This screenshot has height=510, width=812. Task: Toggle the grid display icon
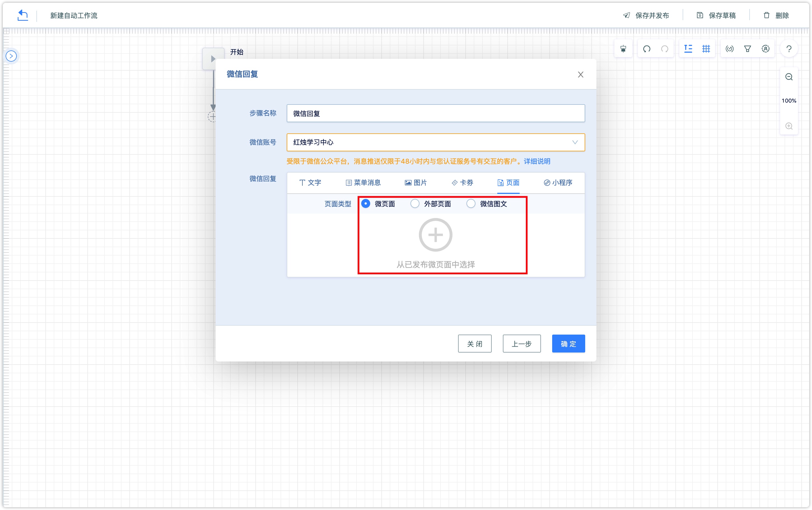coord(706,49)
